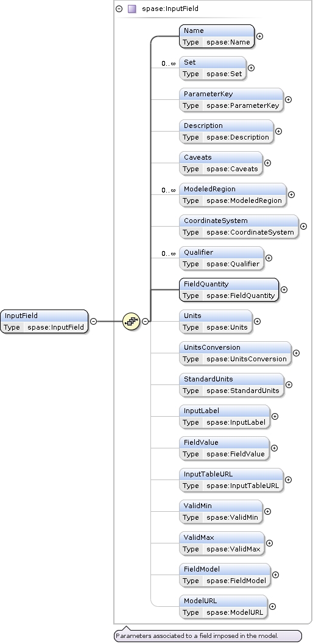This screenshot has height=644, width=313.
Task: Click the purple spase:InputField type square icon
Action: (132, 9)
